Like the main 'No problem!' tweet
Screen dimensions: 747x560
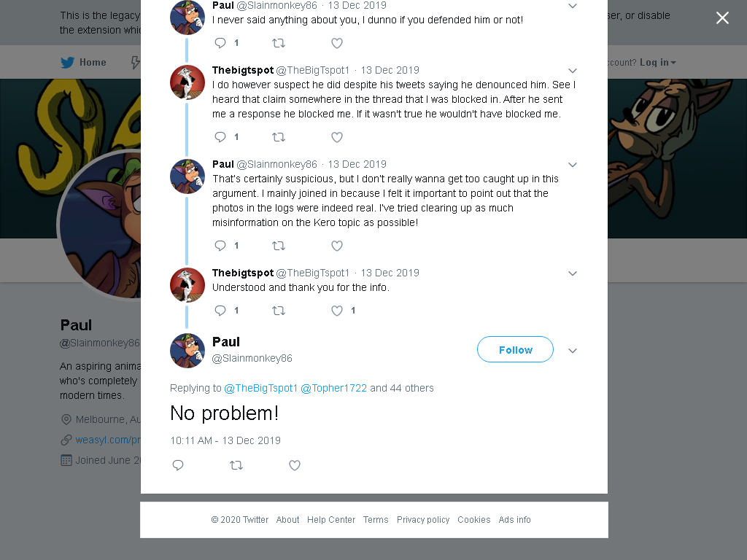295,465
